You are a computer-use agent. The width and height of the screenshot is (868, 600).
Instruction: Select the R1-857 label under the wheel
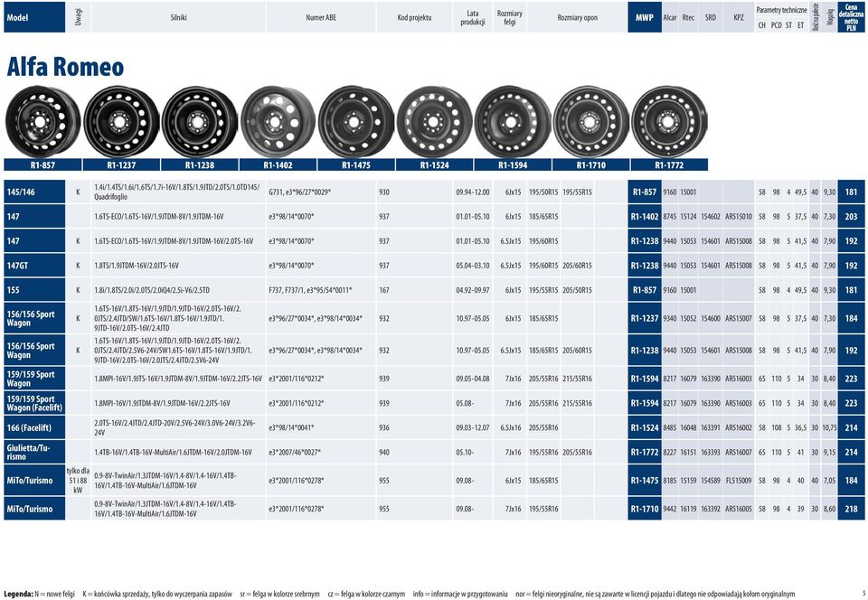(42, 164)
